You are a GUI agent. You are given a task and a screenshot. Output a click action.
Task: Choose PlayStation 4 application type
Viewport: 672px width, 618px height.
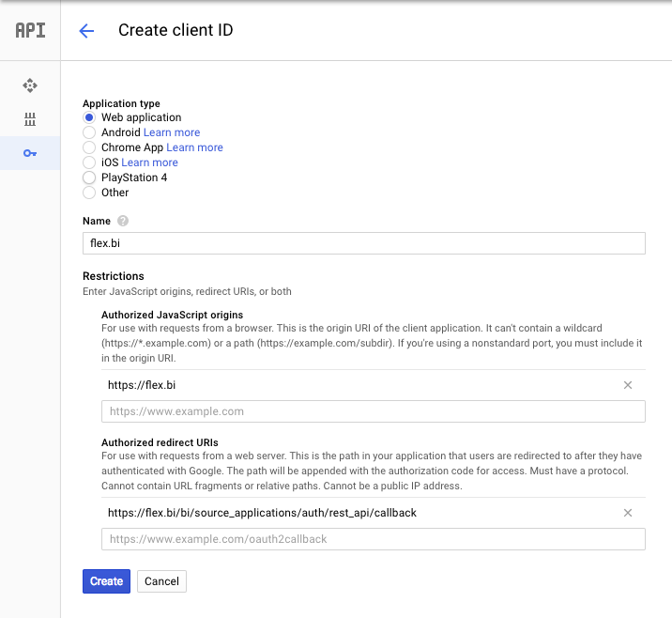[x=89, y=178]
